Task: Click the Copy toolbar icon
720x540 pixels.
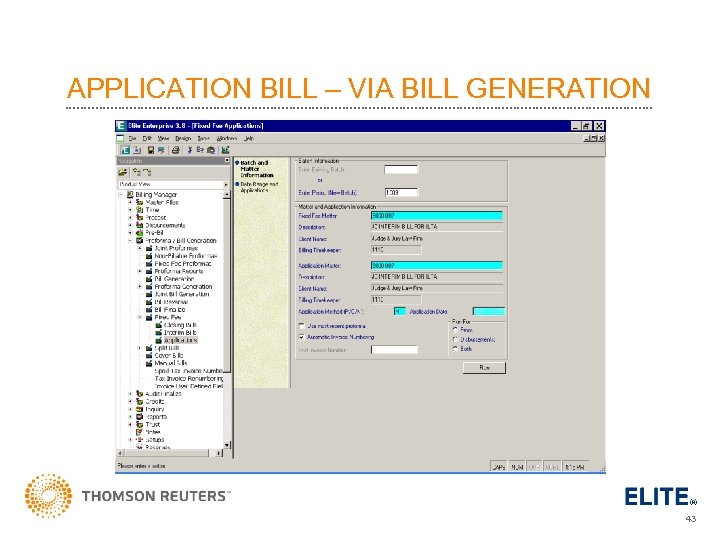Action: click(200, 150)
